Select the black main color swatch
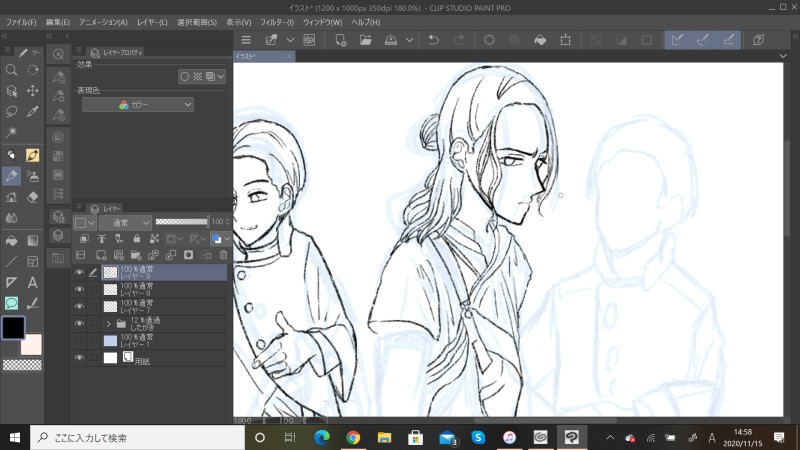 13,328
